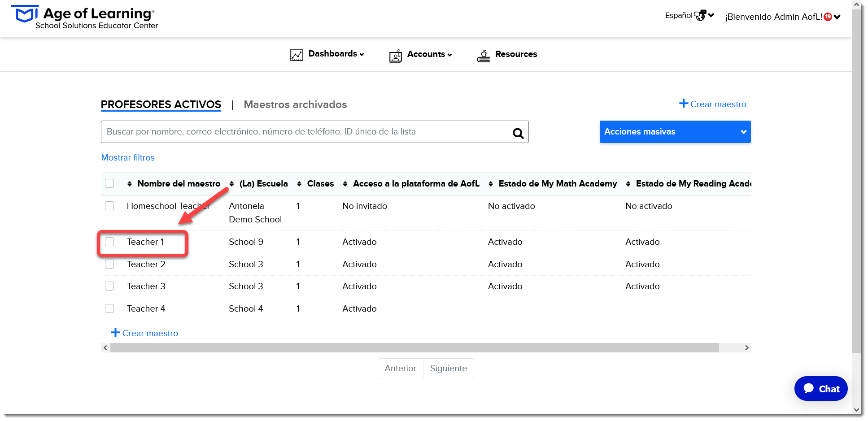Click the horizontal table scrollbar thumb
This screenshot has height=421, width=868.
click(x=414, y=348)
